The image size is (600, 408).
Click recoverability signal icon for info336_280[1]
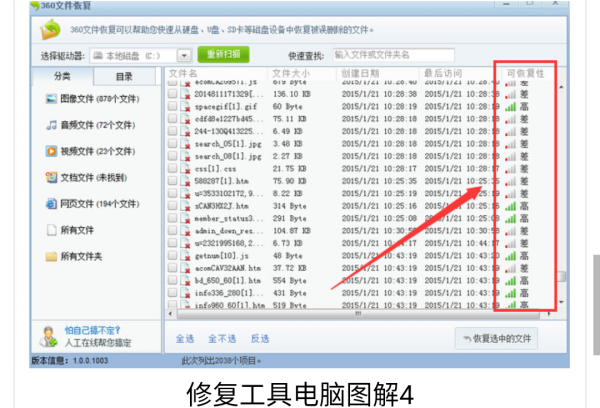coord(510,293)
